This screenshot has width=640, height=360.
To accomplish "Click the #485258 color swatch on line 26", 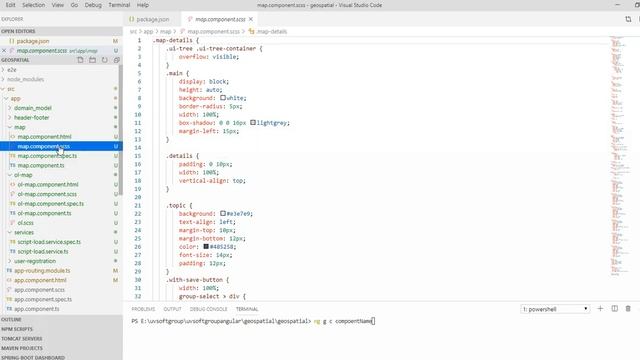I will pyautogui.click(x=206, y=247).
